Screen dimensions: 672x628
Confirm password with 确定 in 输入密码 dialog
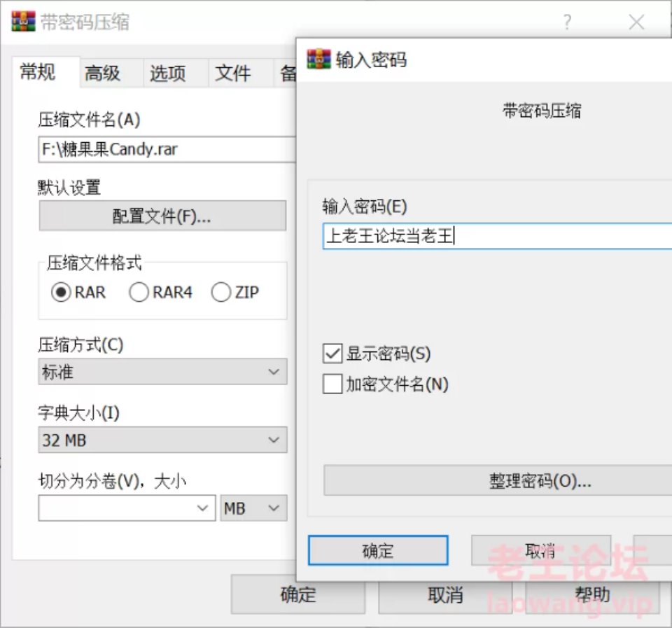pyautogui.click(x=378, y=550)
